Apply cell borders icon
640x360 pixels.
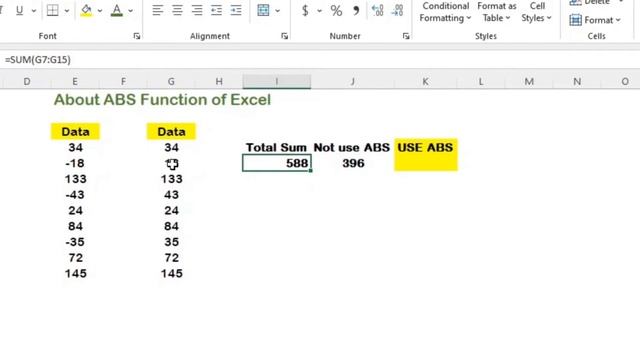[53, 10]
